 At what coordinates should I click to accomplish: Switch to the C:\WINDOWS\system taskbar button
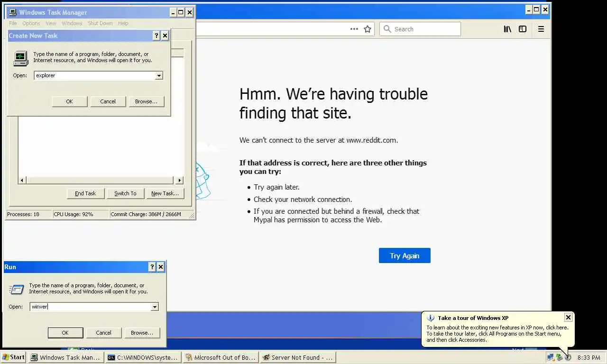(143, 357)
